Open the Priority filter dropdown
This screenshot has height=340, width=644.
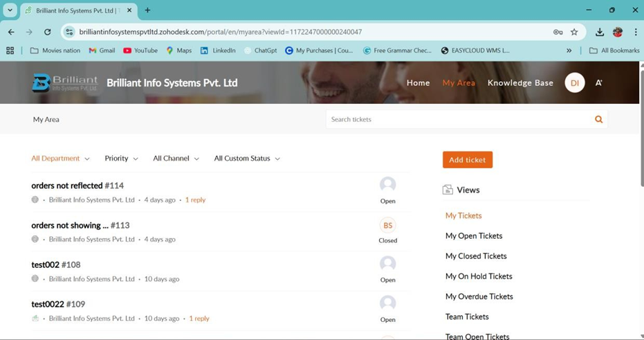[x=121, y=159]
